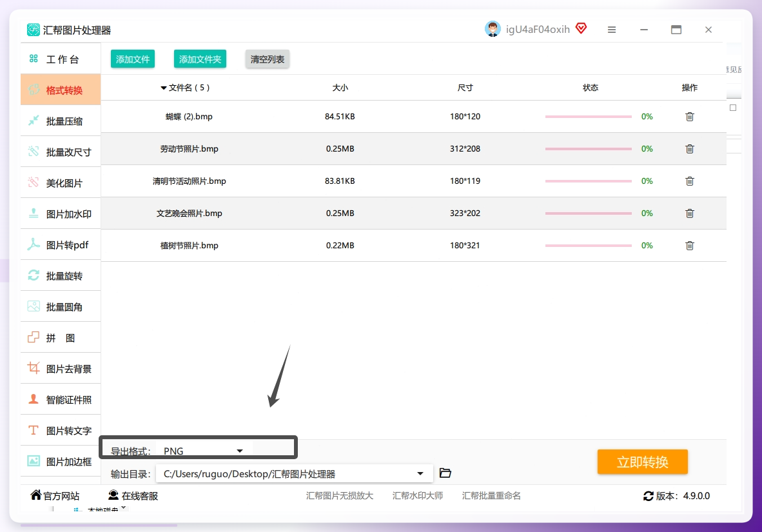The height and width of the screenshot is (532, 762).
Task: Delete 蝴蝶 (2).bmp with trash icon
Action: point(690,117)
